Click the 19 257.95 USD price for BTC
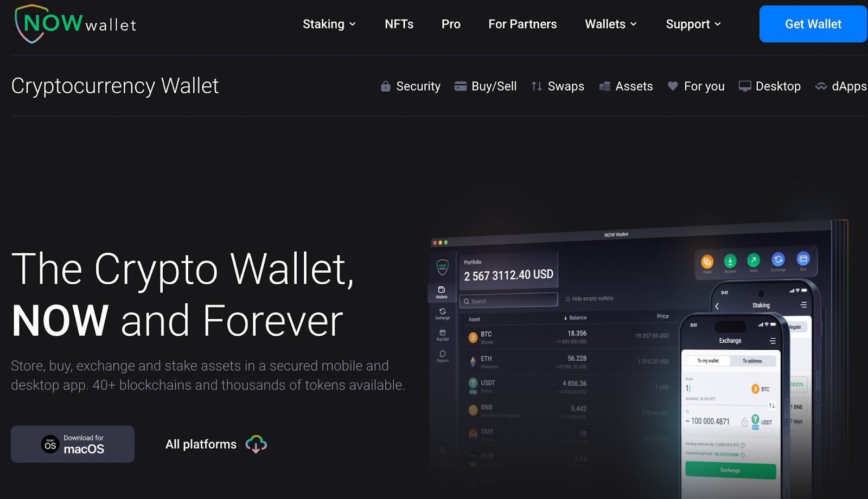Viewport: 868px width, 499px height. [x=652, y=336]
